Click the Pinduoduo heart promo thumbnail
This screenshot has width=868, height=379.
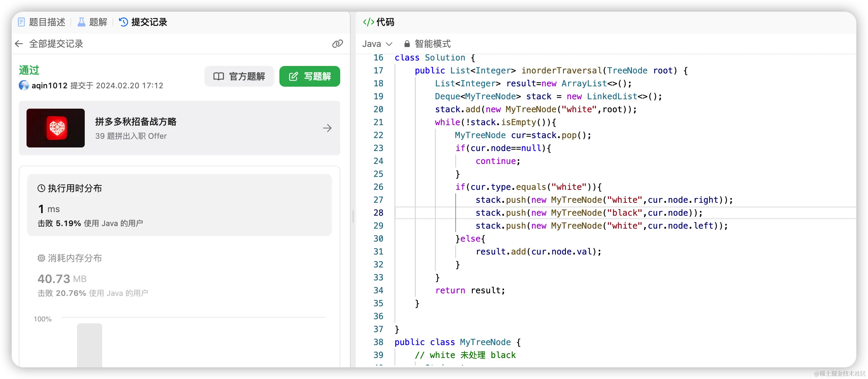click(56, 128)
